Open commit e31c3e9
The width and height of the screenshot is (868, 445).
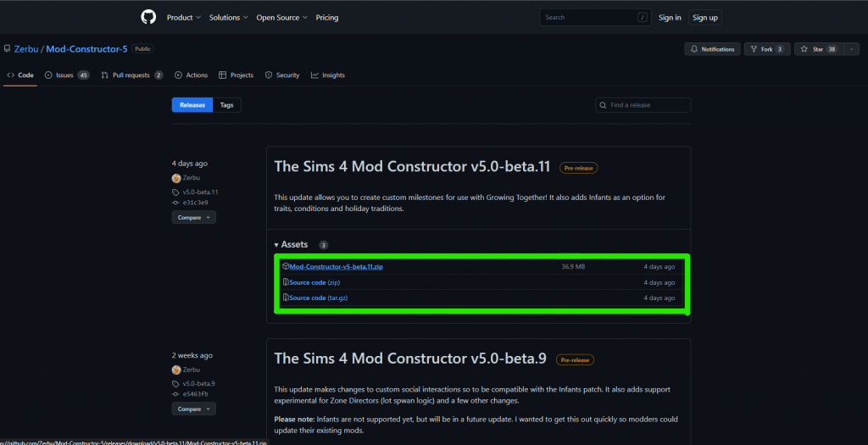click(196, 203)
